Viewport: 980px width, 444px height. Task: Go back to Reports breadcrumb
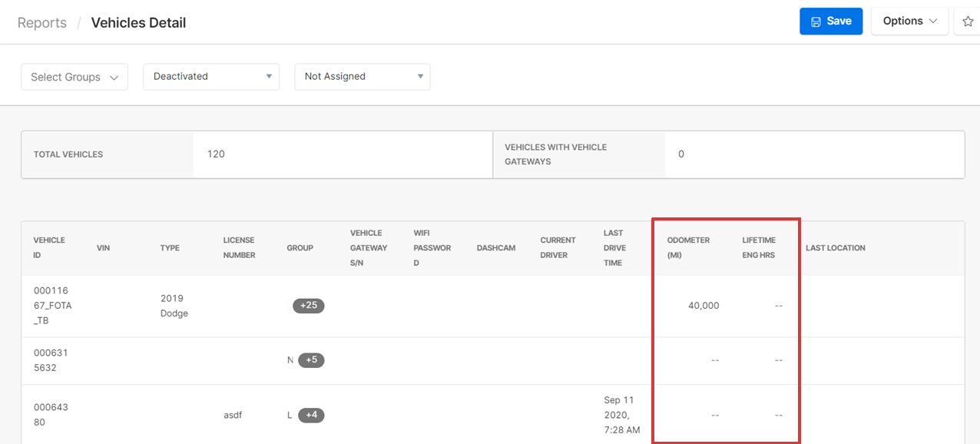tap(42, 23)
